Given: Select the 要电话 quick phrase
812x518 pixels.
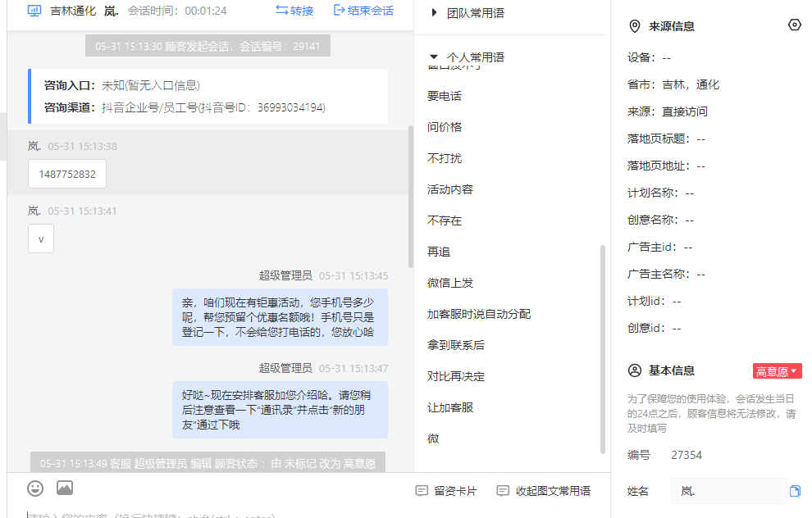Looking at the screenshot, I should [x=445, y=96].
